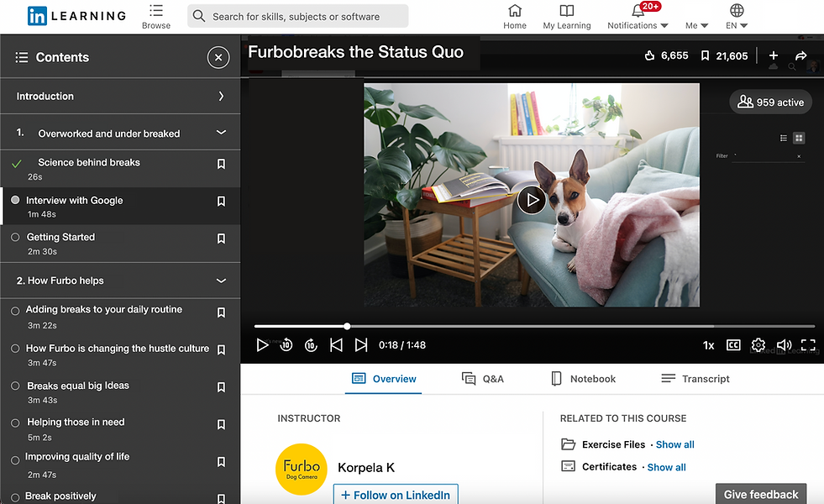The image size is (824, 504).
Task: Click the search magnifier icon
Action: point(198,16)
